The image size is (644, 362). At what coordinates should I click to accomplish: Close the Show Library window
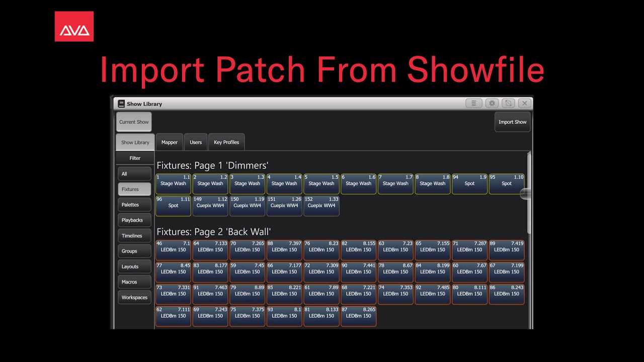[x=525, y=103]
